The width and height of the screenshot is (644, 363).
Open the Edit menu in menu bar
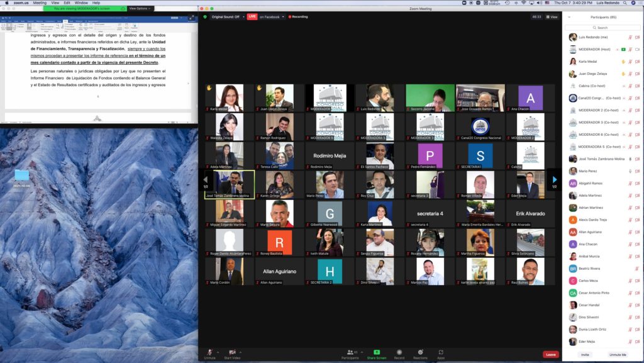click(x=67, y=3)
